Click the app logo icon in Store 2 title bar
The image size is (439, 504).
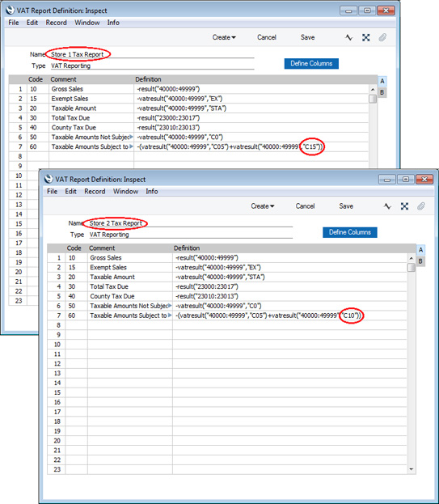click(49, 179)
